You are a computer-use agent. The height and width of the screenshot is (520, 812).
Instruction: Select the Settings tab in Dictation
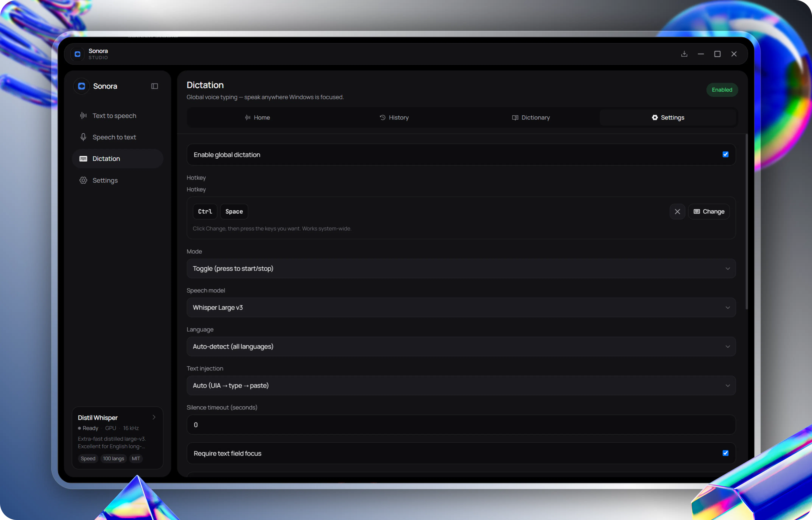tap(668, 118)
